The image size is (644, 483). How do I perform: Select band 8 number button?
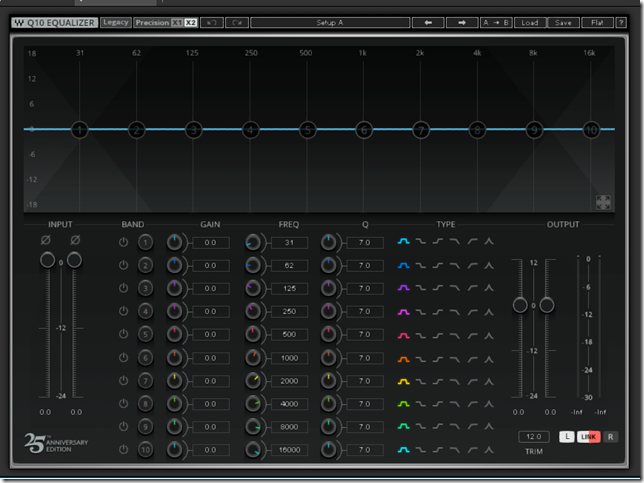coord(145,404)
